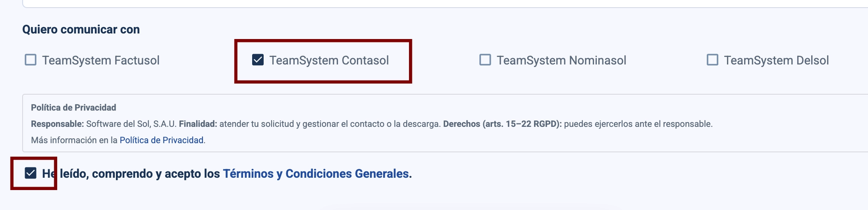Click the Software del Sol, S.A.U. text
The image size is (868, 210).
pyautogui.click(x=131, y=124)
